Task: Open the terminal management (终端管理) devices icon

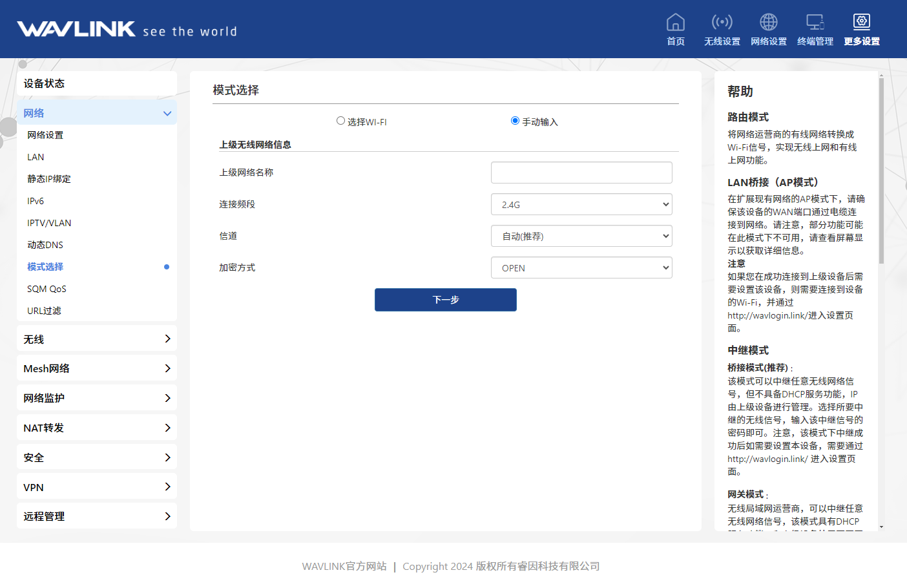Action: (x=815, y=23)
